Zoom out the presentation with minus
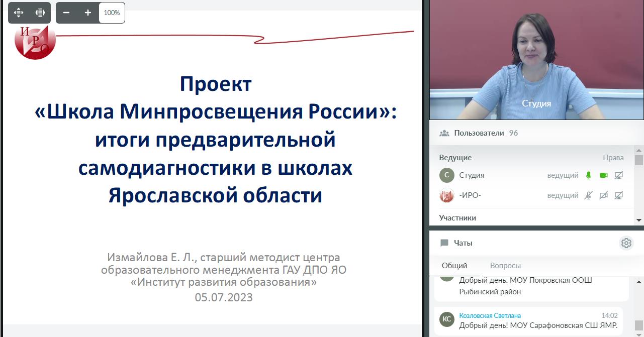This screenshot has height=337, width=644. pyautogui.click(x=66, y=13)
